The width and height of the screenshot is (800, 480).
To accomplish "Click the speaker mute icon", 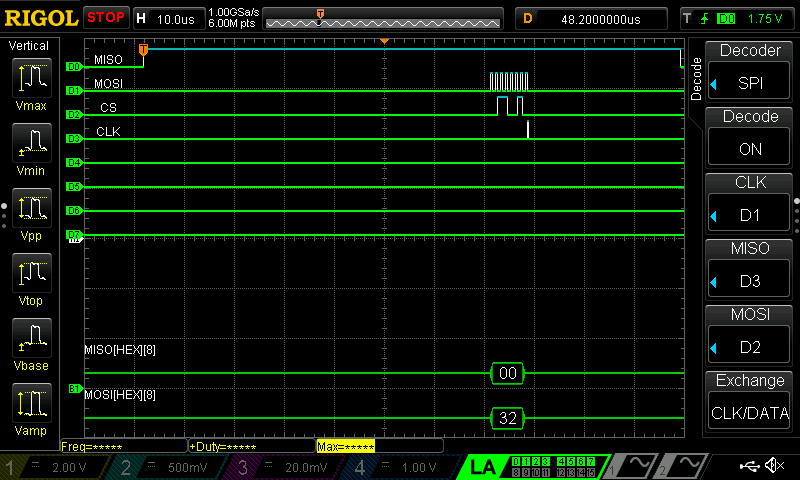I will (x=774, y=465).
